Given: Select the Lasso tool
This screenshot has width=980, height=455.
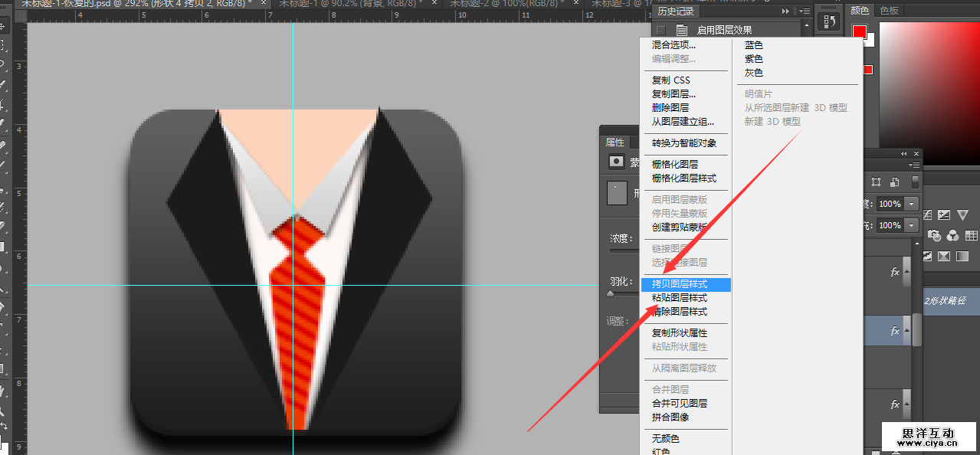Looking at the screenshot, I should point(3,64).
